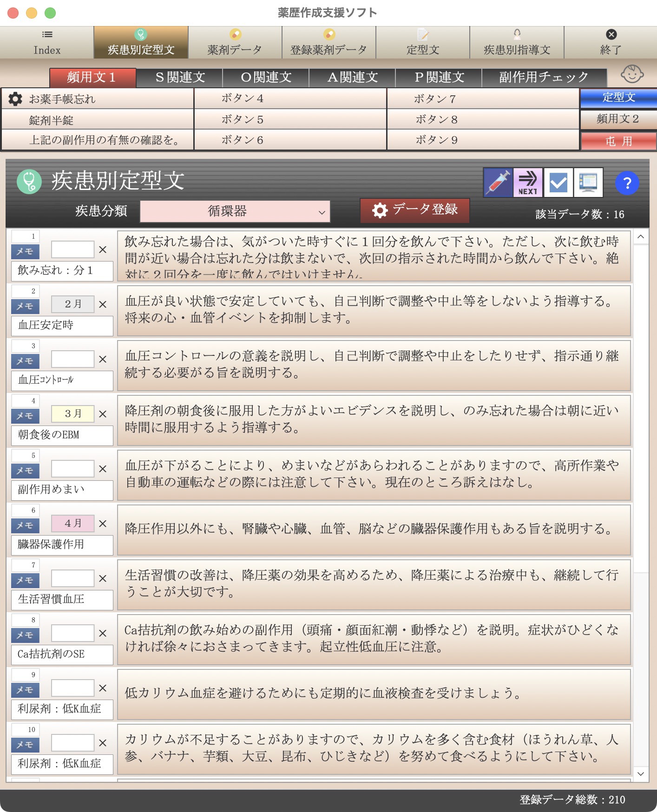Click scrollbar down arrow
This screenshot has width=657, height=812.
click(641, 774)
